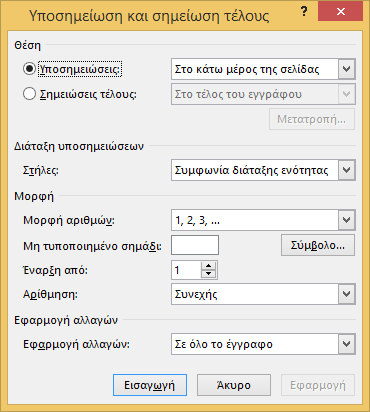370x412 pixels.
Task: Open the Εφαρμογή αλλαγών scope dropdown
Action: tap(347, 344)
